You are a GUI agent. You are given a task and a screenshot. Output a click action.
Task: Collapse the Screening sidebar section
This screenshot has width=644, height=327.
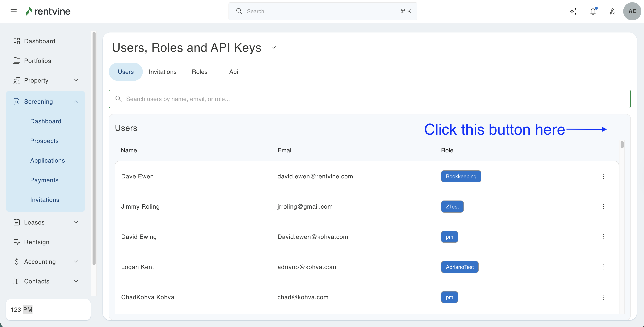pyautogui.click(x=76, y=102)
